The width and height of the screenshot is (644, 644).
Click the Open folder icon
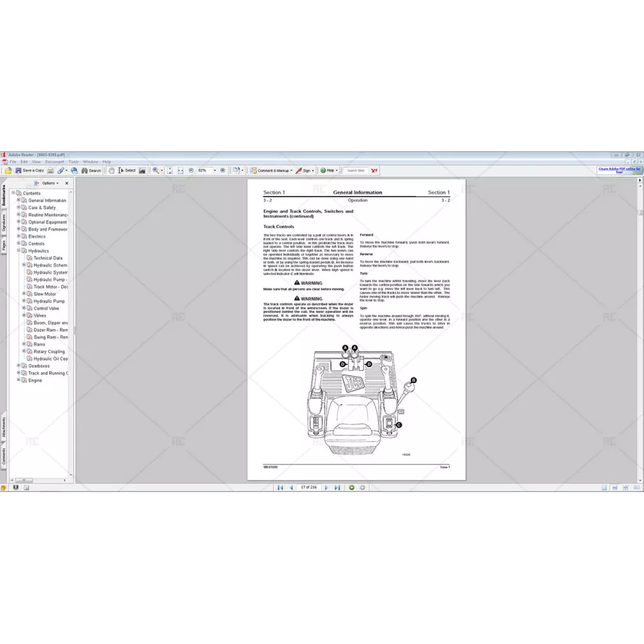click(x=8, y=171)
